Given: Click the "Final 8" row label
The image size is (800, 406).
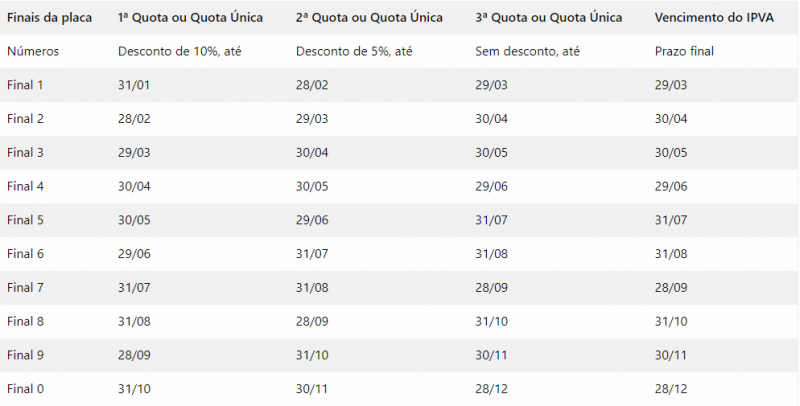Looking at the screenshot, I should pos(26,321).
